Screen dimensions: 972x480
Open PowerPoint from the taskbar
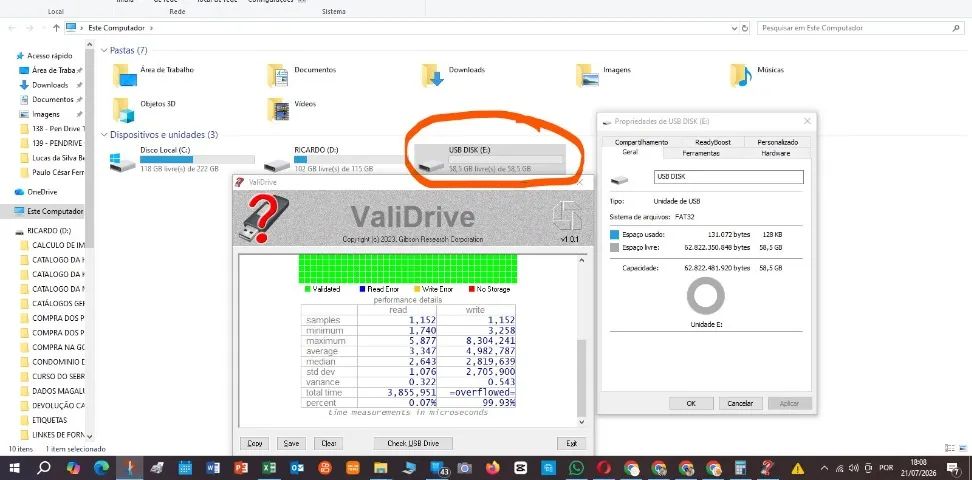pos(241,468)
